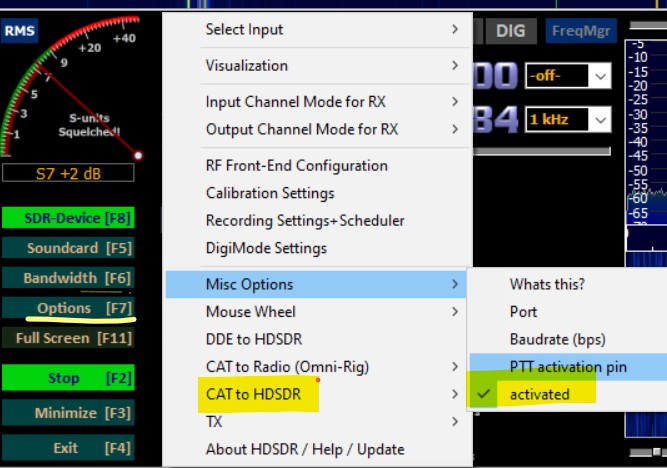Click the Bandwidth [F6] button
The height and width of the screenshot is (468, 667).
click(x=68, y=278)
